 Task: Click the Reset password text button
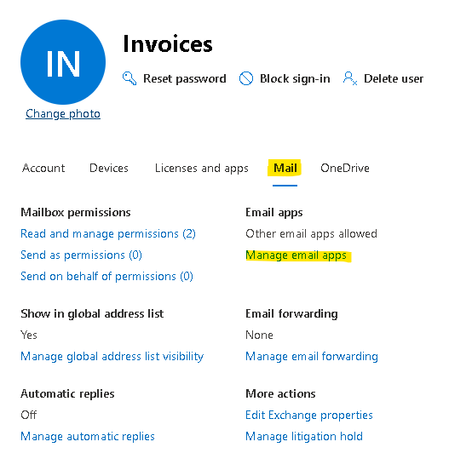185,79
